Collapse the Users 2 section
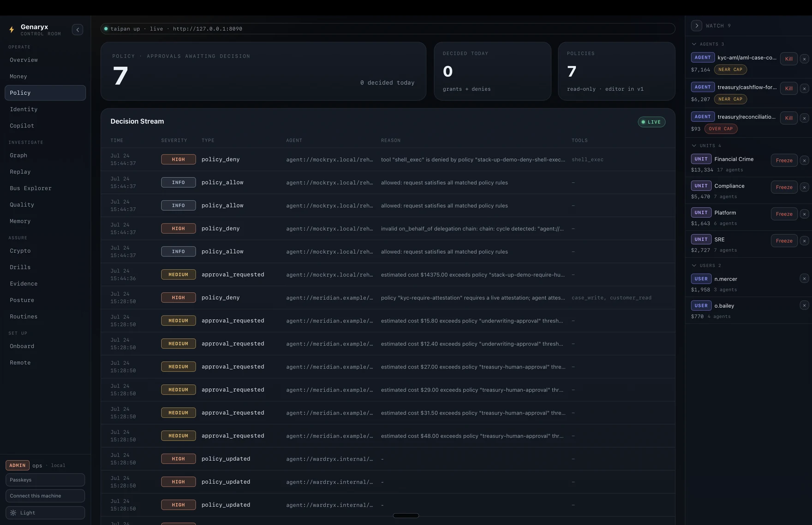 pos(706,265)
